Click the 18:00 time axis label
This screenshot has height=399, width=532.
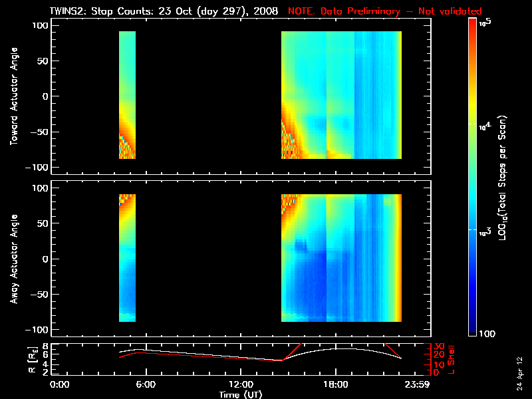336,384
